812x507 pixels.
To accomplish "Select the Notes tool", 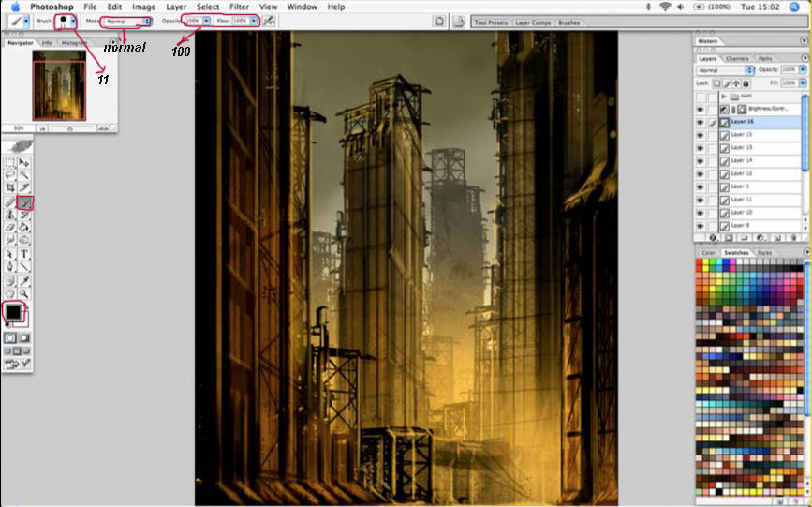I will (10, 281).
